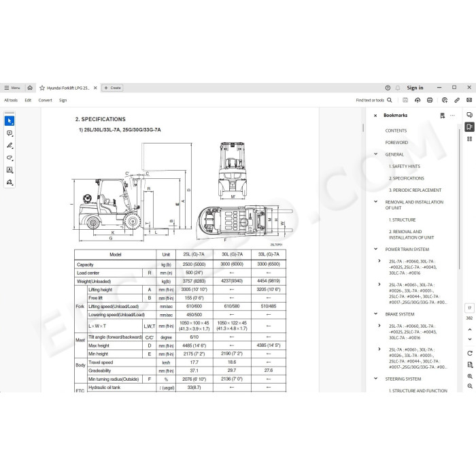Collapse the STEERING SYSTEM section
This screenshot has width=476, height=476.
click(x=376, y=379)
